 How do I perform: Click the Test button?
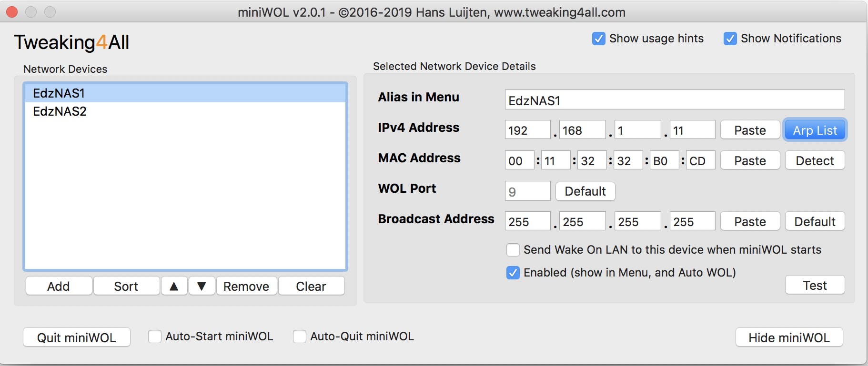tap(815, 286)
